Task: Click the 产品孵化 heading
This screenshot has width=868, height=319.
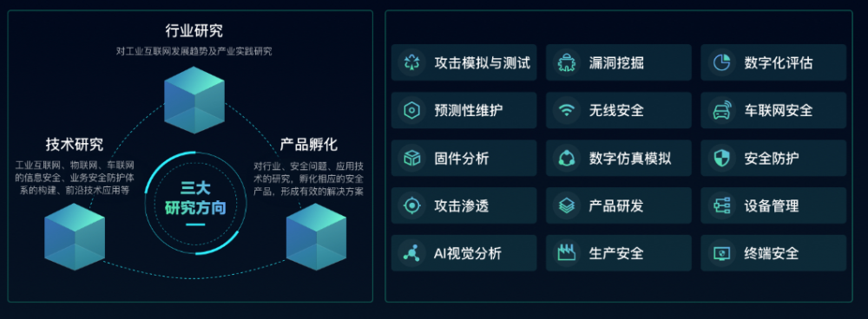Action: pyautogui.click(x=309, y=146)
